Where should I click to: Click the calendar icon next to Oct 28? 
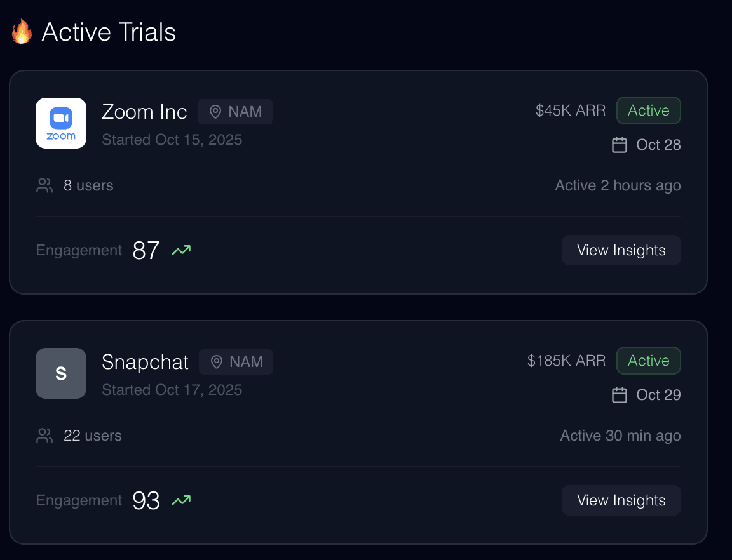[x=619, y=145]
